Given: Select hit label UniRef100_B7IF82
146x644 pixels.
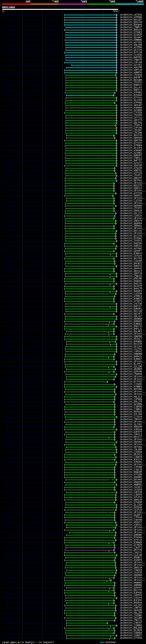Looking at the screenshot, I should point(131,382).
